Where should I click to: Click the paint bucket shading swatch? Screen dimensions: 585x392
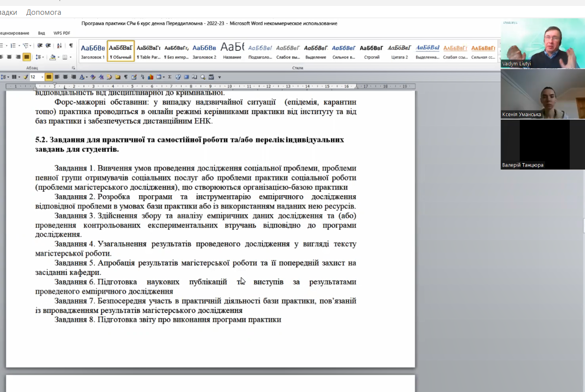(52, 57)
